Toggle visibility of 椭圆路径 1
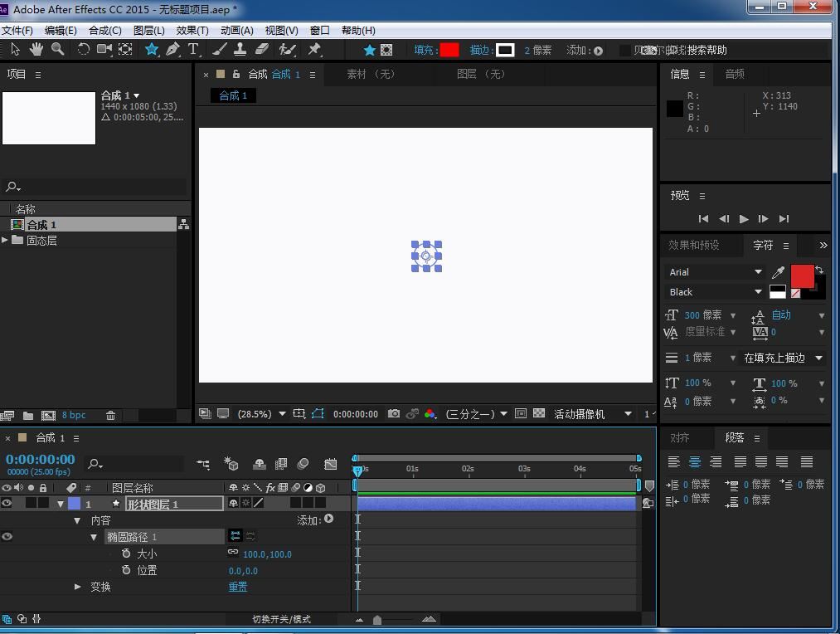The image size is (840, 634). click(7, 537)
